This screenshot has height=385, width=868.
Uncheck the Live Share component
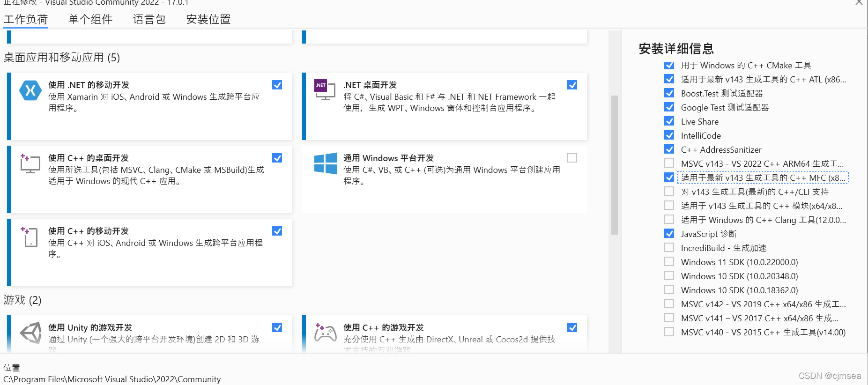669,121
